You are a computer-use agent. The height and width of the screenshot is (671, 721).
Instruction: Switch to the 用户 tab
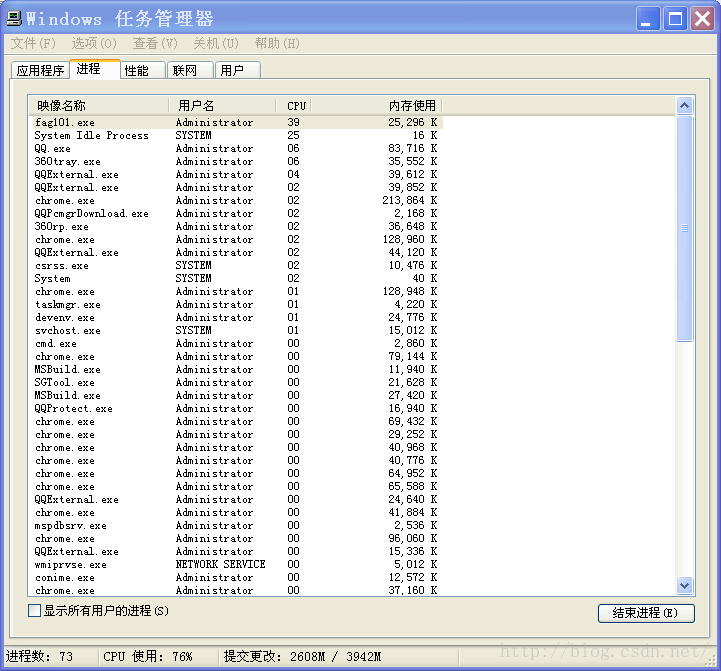point(238,70)
